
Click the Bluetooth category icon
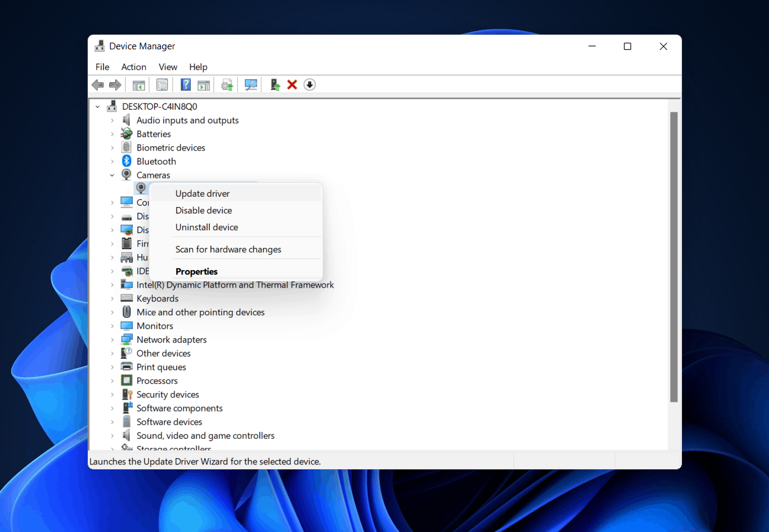pyautogui.click(x=127, y=161)
